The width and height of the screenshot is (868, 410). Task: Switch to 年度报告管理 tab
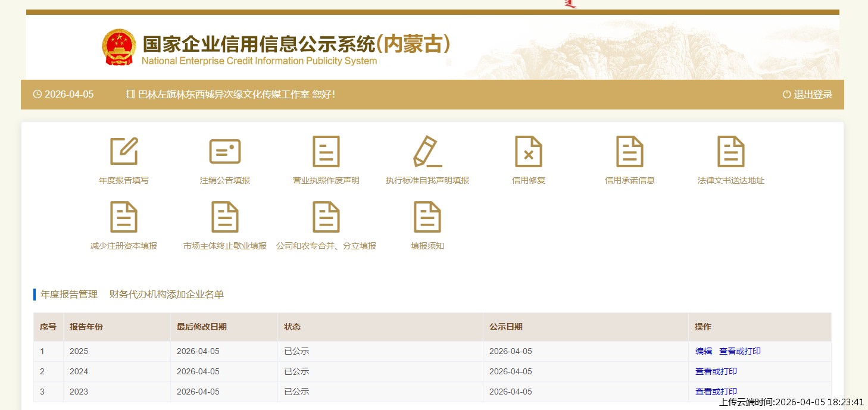(69, 295)
